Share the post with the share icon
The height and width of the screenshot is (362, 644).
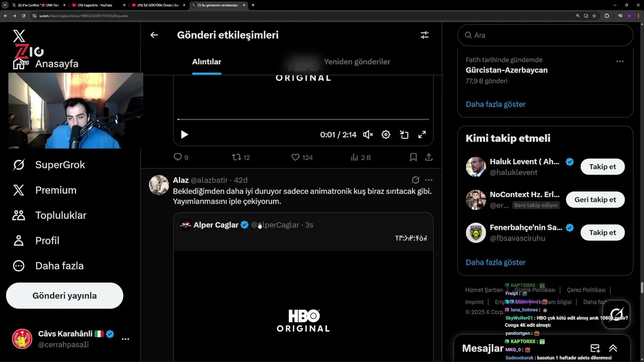(x=429, y=157)
